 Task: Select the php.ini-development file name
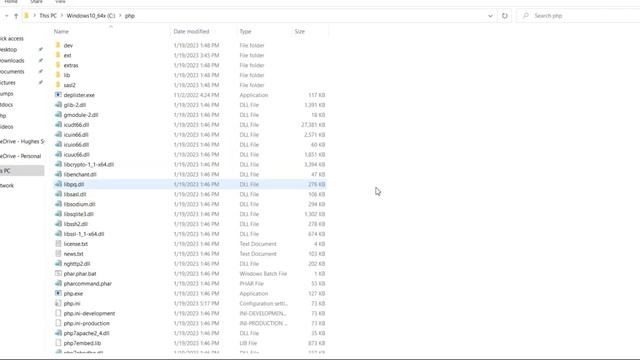coord(89,313)
